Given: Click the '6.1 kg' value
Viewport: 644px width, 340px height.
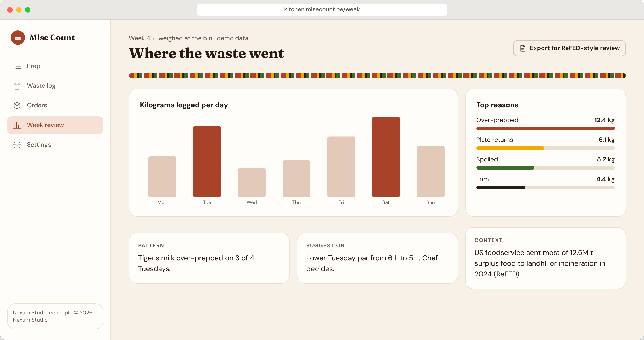Looking at the screenshot, I should [606, 140].
